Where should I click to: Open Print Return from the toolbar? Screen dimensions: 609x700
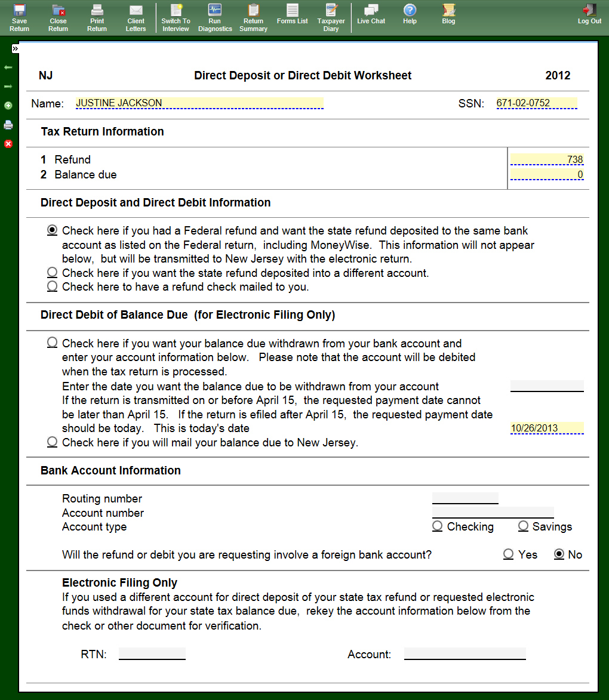[x=97, y=17]
